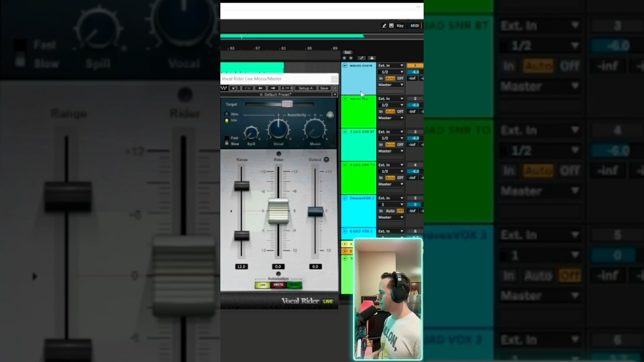
Task: Save the Vocal Rider preset
Action: pos(324,88)
